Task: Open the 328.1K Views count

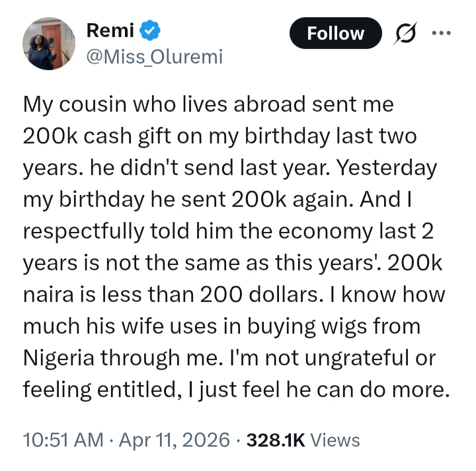Action: (x=274, y=440)
